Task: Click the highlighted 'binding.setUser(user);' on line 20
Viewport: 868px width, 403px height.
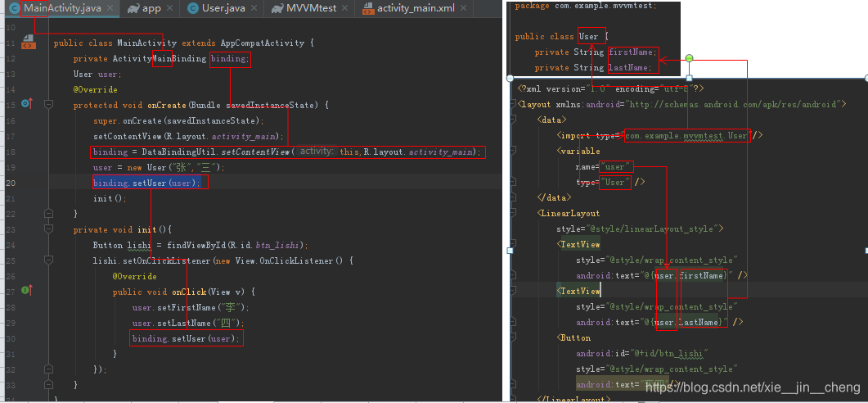Action: [x=147, y=183]
